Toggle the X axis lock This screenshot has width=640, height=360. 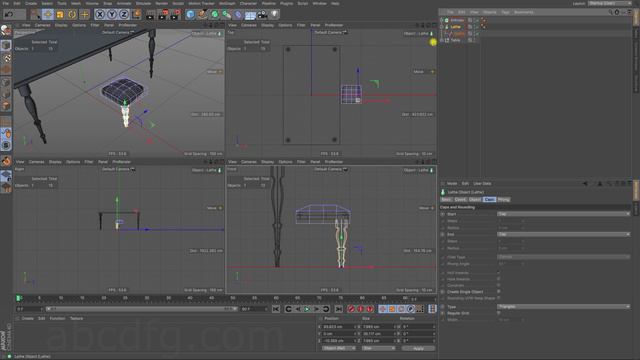(x=100, y=15)
